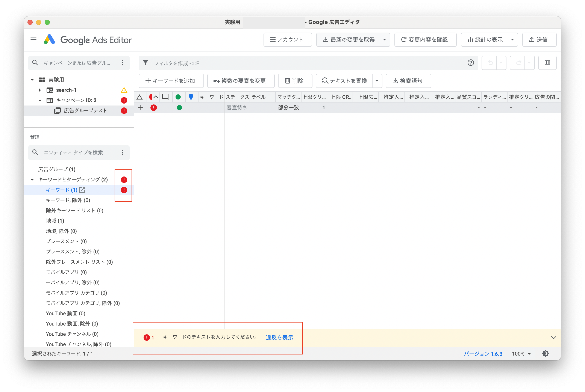The height and width of the screenshot is (392, 585).
Task: Click the 違反を表示 link in the error banner
Action: 279,337
